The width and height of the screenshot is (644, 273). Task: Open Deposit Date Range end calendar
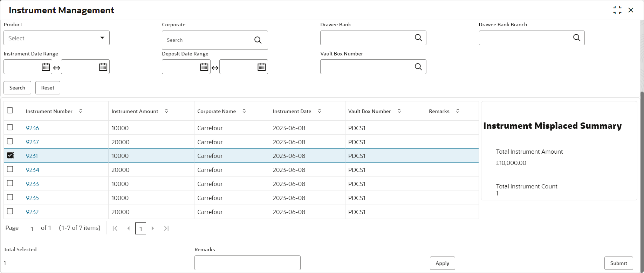[x=262, y=67]
